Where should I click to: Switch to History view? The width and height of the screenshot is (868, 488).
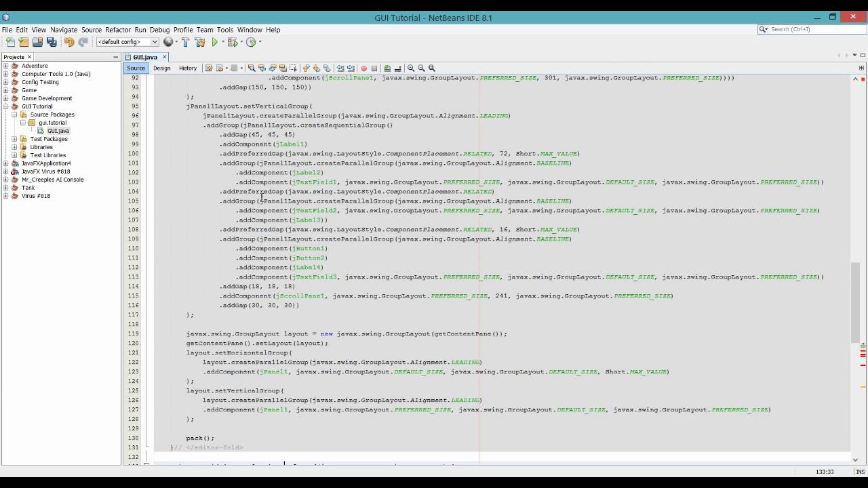pos(188,68)
